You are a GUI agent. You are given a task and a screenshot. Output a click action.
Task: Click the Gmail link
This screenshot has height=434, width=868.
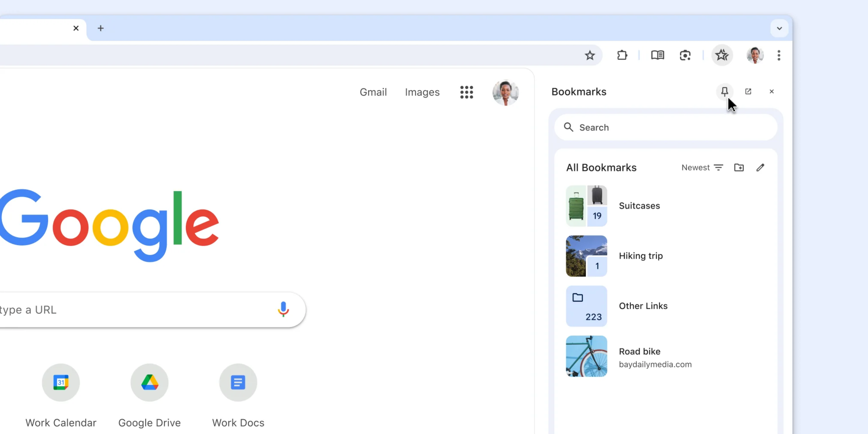coord(373,92)
